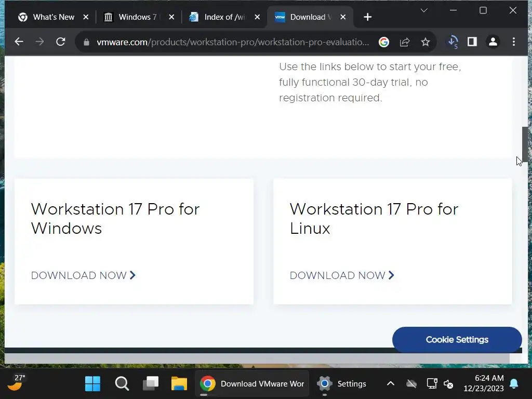Click the vertical scrollbar thumb

click(x=525, y=144)
